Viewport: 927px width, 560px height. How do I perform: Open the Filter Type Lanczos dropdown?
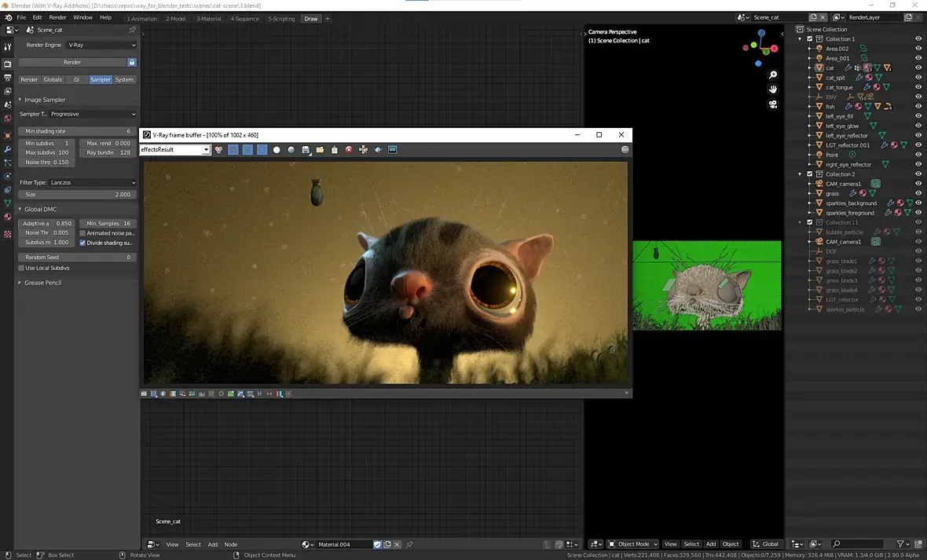[92, 182]
